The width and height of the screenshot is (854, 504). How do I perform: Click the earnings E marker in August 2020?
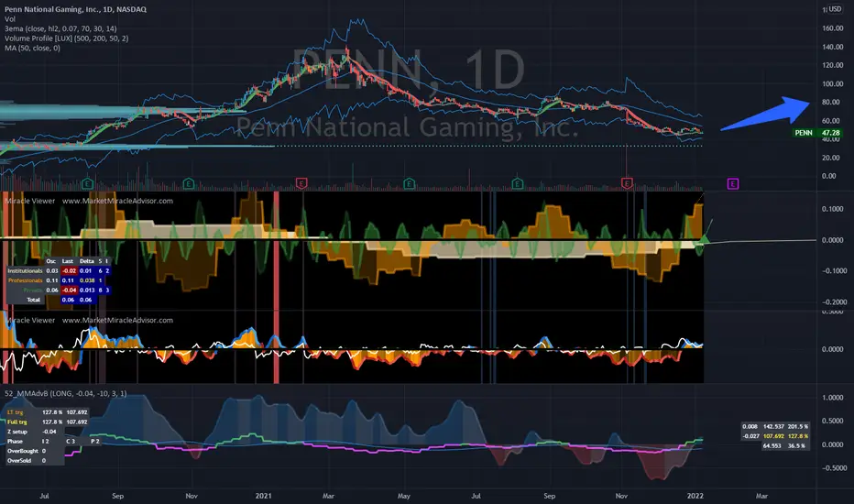click(x=88, y=183)
